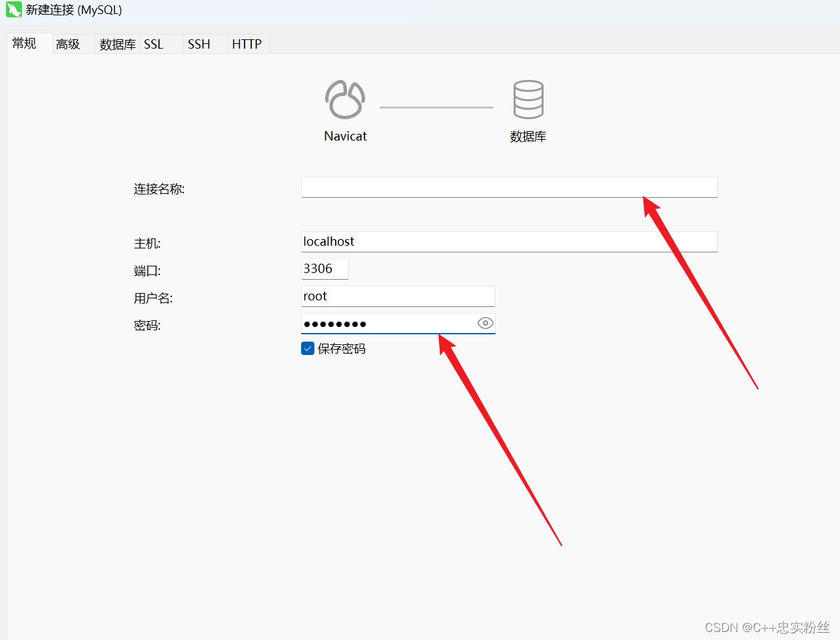Click the 新建连接 (MySQL) window title

point(74,10)
